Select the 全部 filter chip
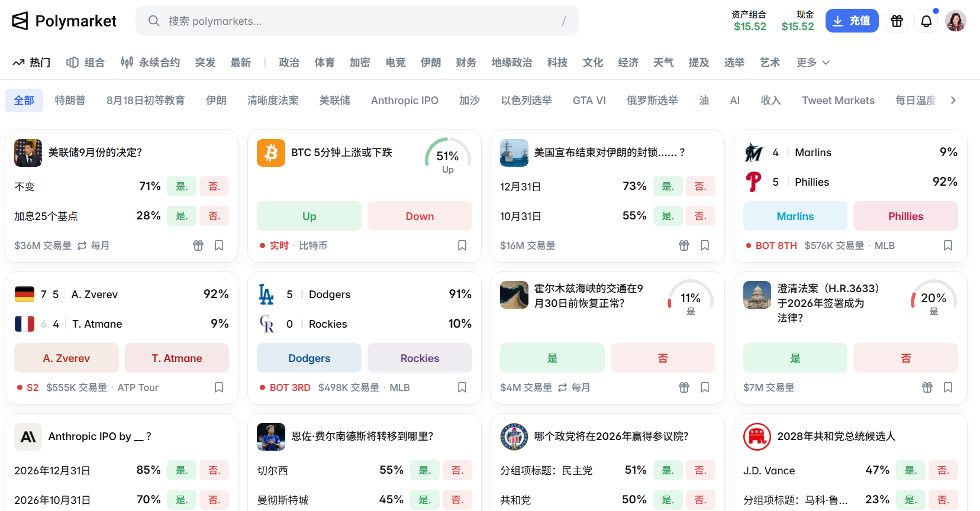The image size is (980, 511). pyautogui.click(x=24, y=101)
